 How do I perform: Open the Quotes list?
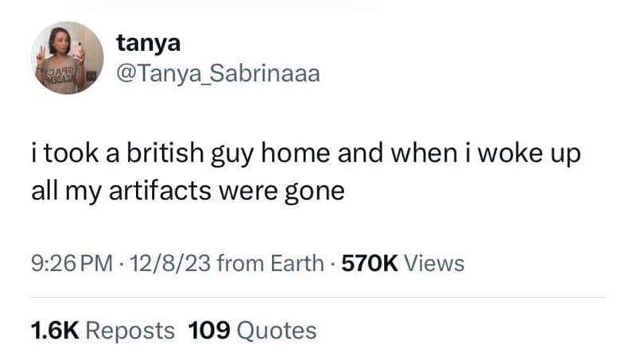[277, 330]
